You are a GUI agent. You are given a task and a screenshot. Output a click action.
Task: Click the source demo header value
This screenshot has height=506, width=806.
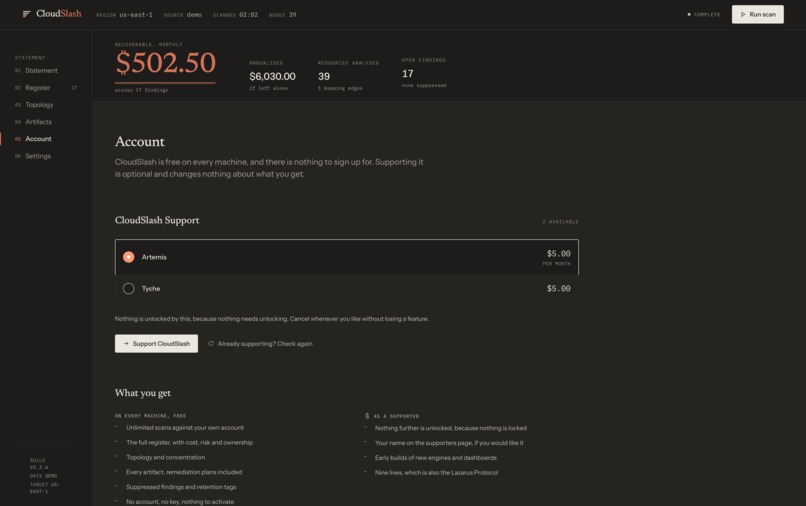pyautogui.click(x=194, y=15)
